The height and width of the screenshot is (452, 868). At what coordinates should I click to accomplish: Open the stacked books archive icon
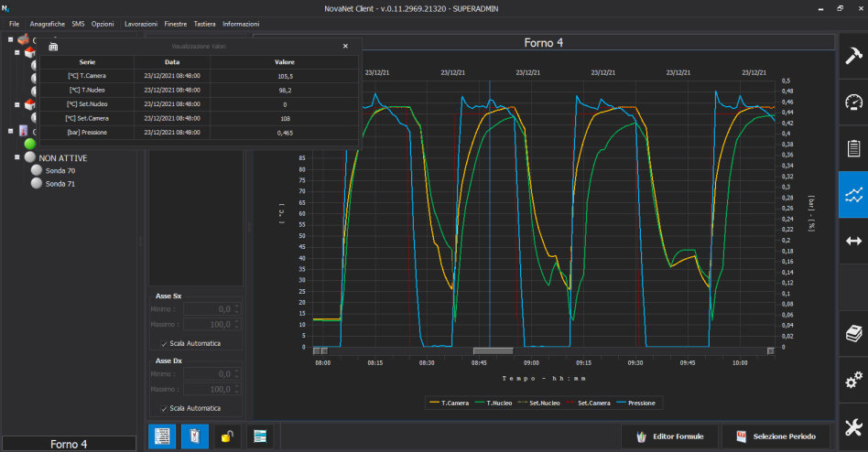coord(852,333)
